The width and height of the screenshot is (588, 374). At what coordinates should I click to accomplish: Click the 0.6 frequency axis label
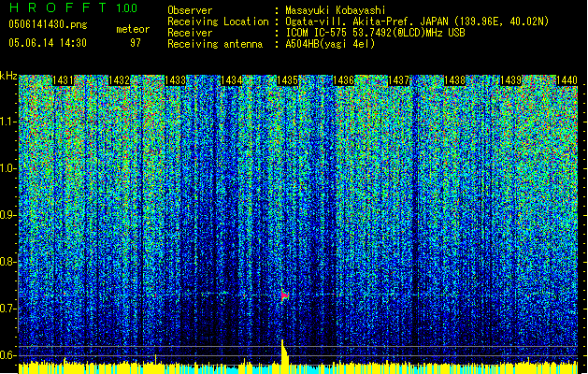(x=8, y=355)
